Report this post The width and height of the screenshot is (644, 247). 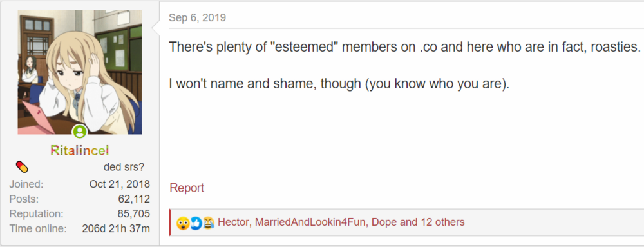click(x=187, y=188)
